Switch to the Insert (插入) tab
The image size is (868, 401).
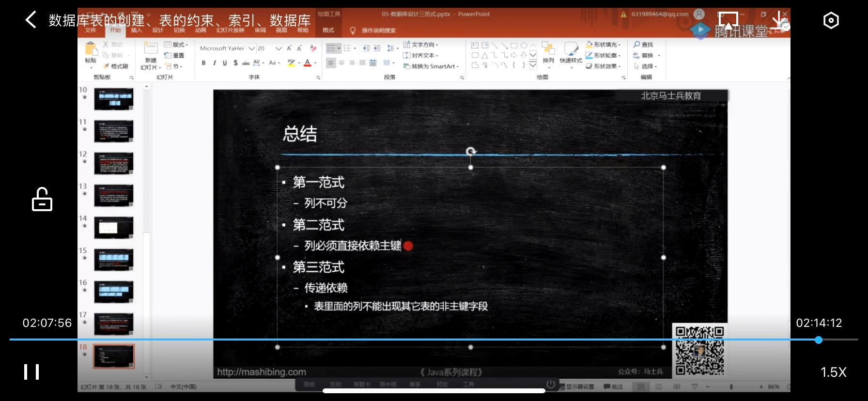pyautogui.click(x=137, y=30)
